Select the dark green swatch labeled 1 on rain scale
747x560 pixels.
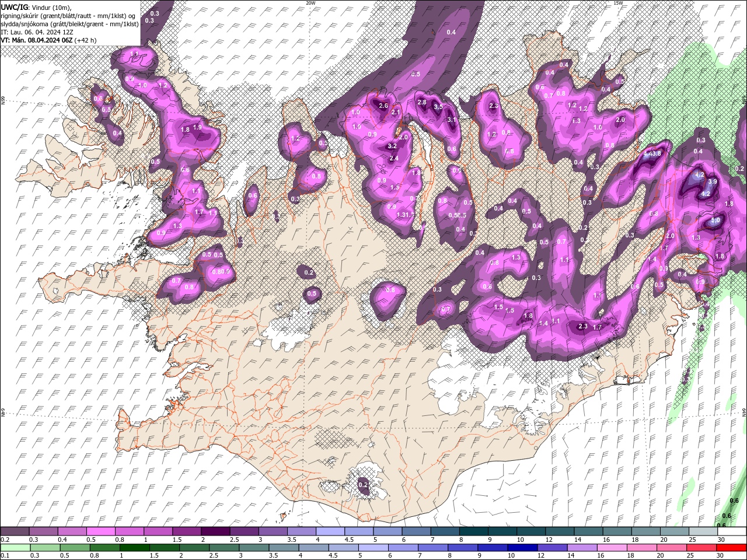tap(134, 548)
